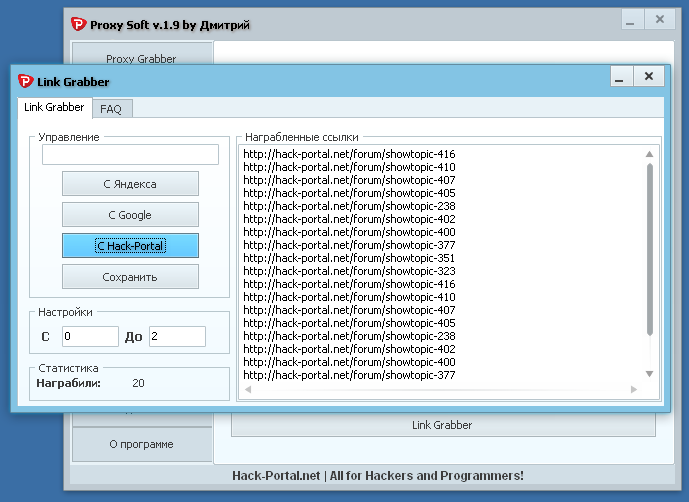This screenshot has width=689, height=502.
Task: Minimize the Link Grabber dialog
Action: tap(622, 76)
